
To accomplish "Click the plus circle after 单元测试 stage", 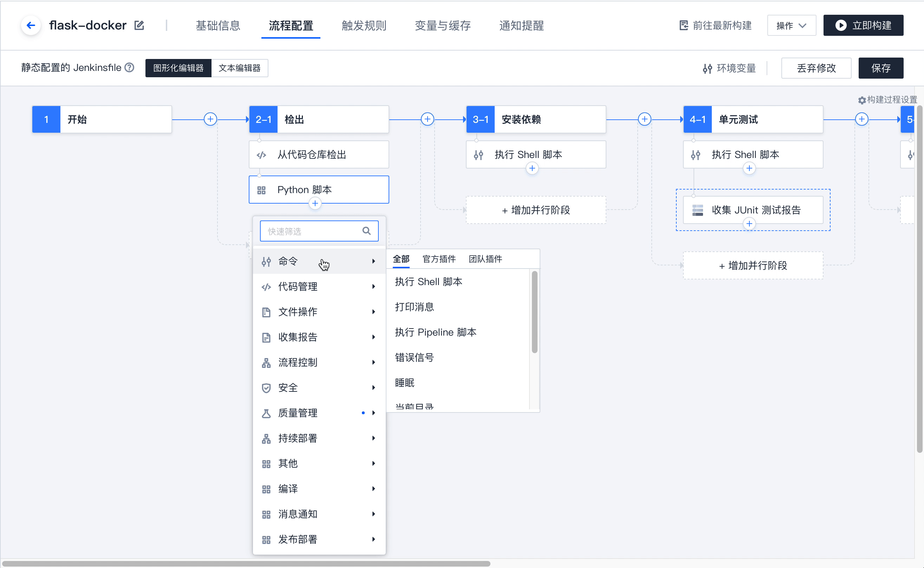I will (x=861, y=119).
